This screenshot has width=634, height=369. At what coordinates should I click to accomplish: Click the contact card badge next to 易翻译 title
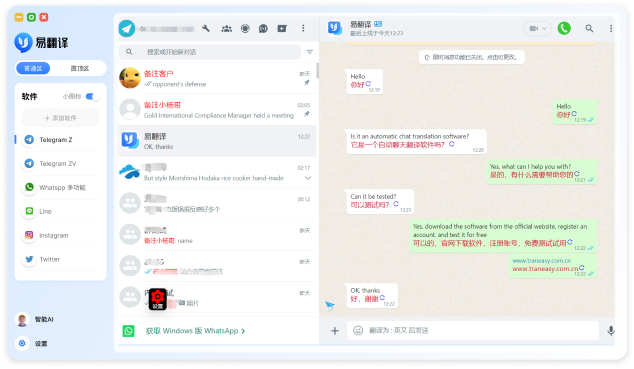click(x=378, y=24)
